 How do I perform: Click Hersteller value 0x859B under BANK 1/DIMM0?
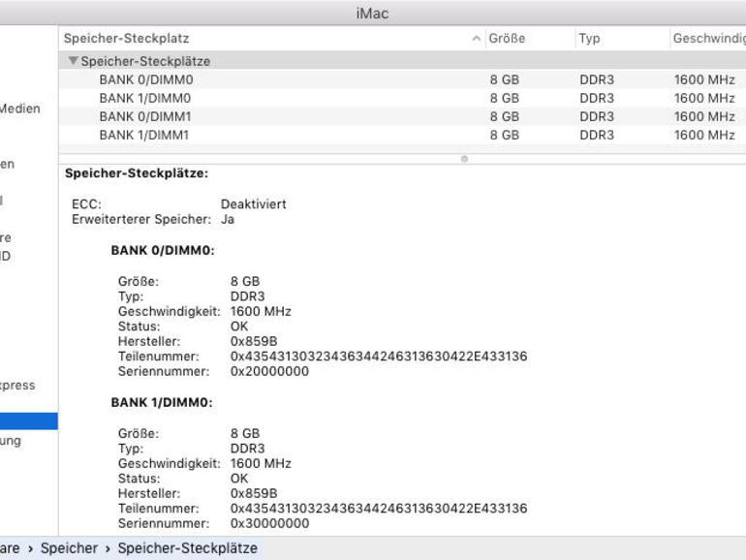(x=254, y=493)
